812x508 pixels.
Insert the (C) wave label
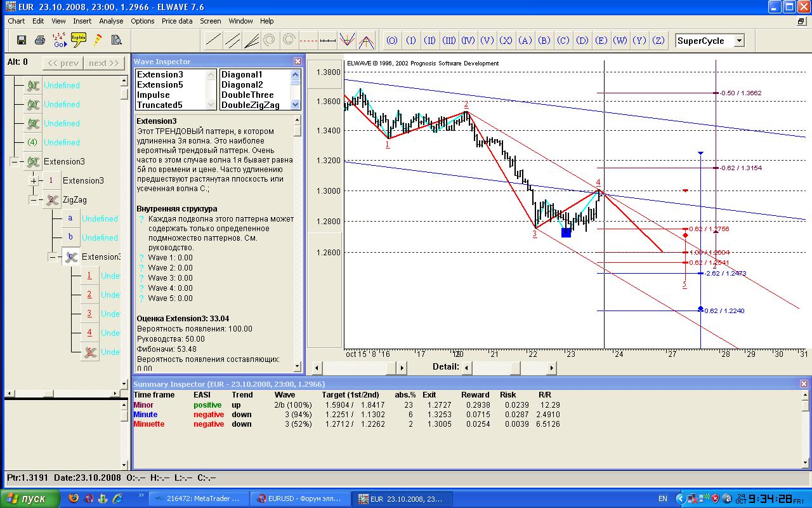(563, 41)
